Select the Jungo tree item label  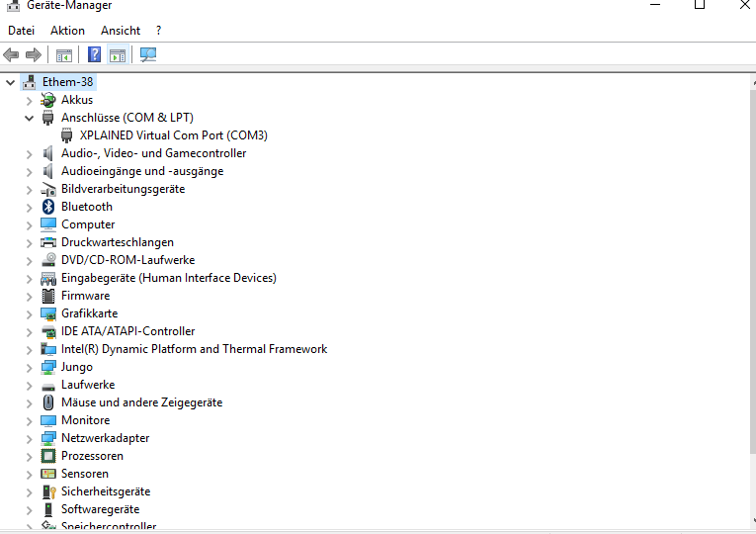point(77,367)
